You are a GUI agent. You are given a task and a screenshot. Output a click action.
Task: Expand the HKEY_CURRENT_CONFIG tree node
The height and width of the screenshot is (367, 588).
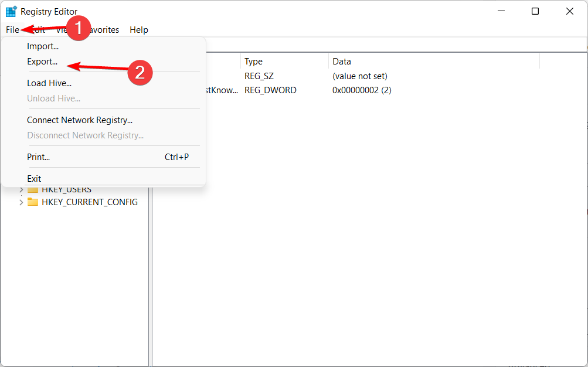coord(21,202)
